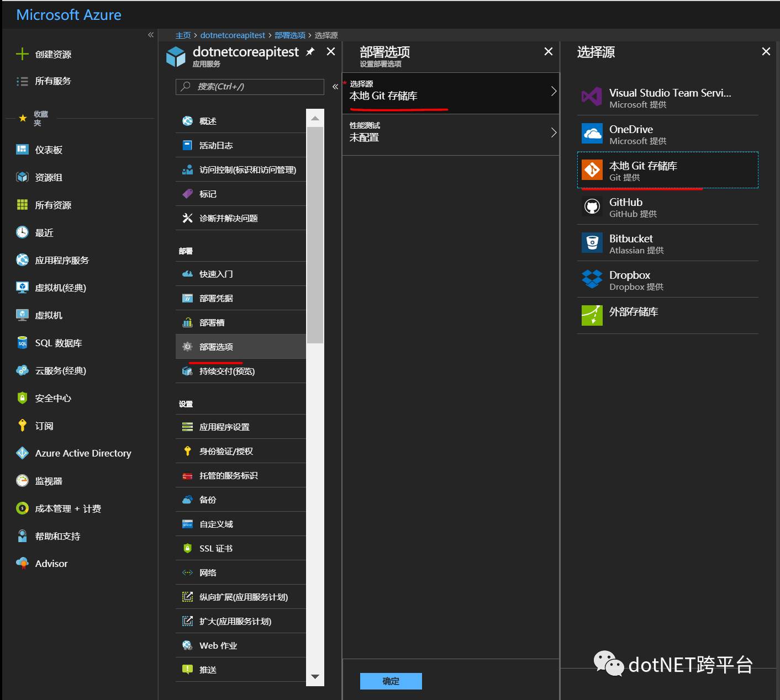Pin the dotnetcoreapitest blade
This screenshot has width=780, height=700.
point(310,51)
